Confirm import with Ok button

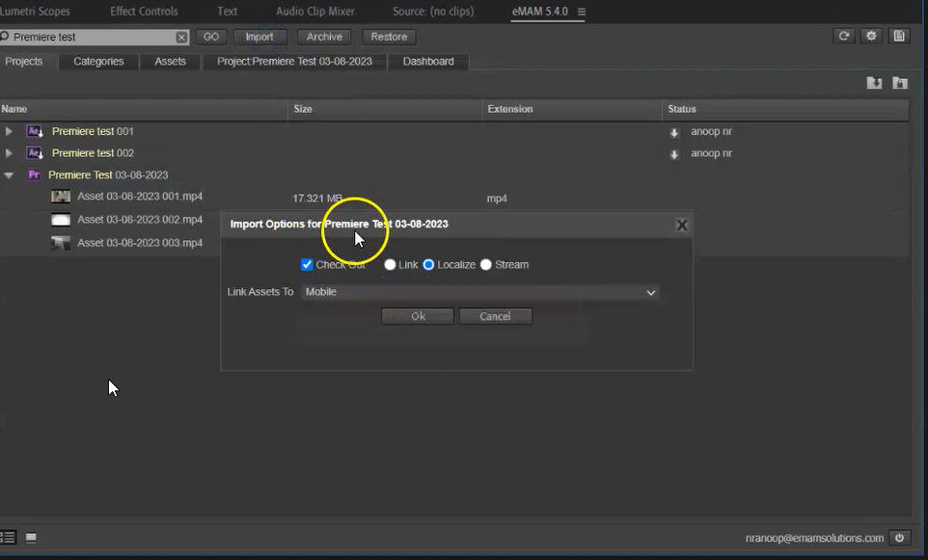pyautogui.click(x=418, y=316)
